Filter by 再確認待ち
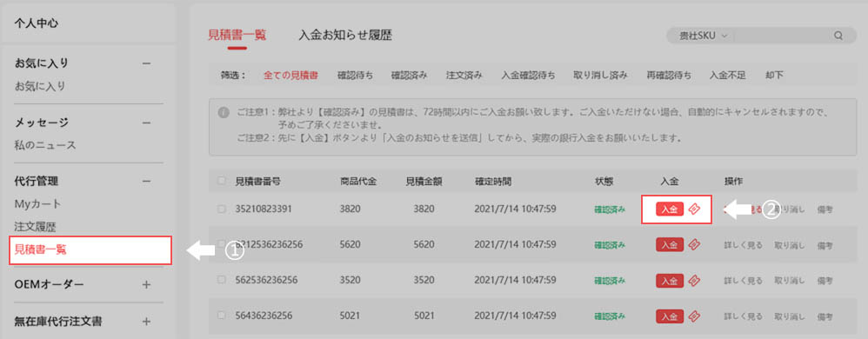This screenshot has height=339, width=868. pyautogui.click(x=669, y=76)
